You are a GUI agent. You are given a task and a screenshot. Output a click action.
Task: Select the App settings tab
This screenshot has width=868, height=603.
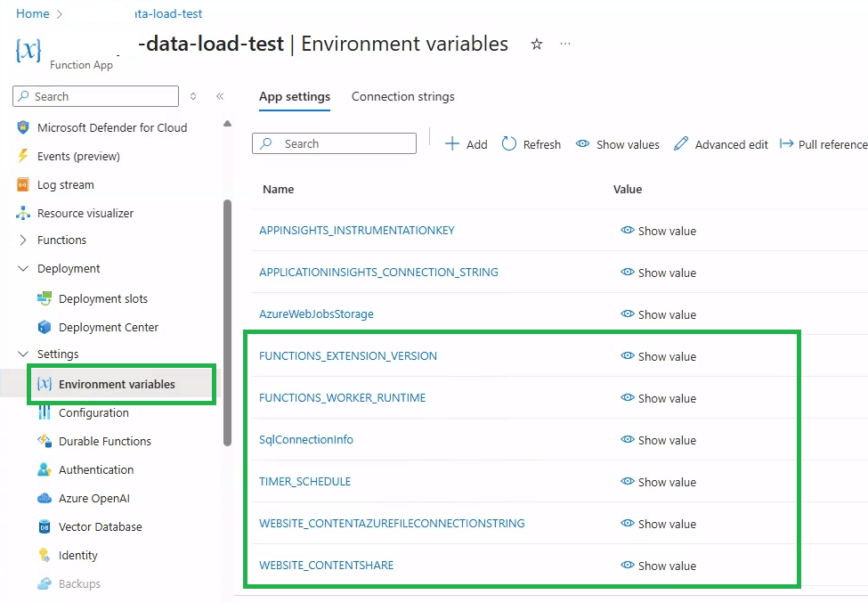click(x=295, y=96)
